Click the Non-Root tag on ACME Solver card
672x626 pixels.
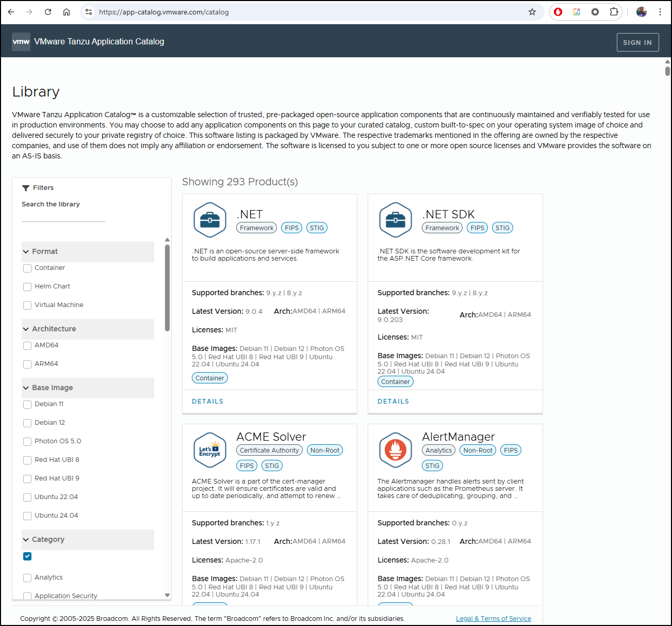pos(325,451)
